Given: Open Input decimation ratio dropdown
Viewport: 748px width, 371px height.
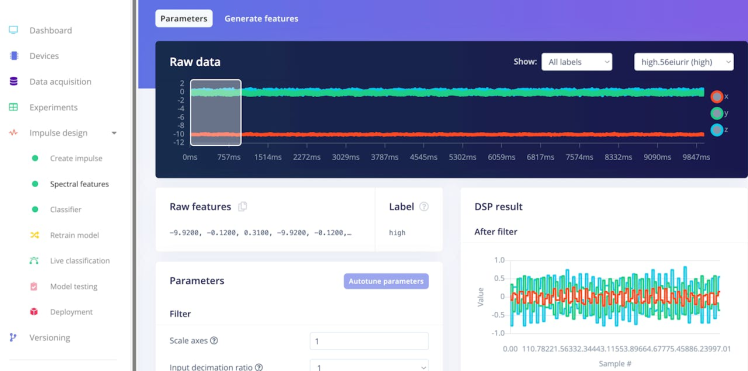Looking at the screenshot, I should 369,366.
